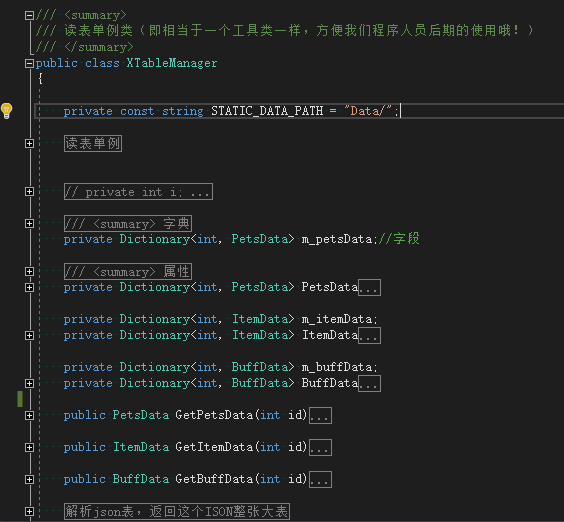
Task: Expand the ItemData property body
Action: point(29,335)
